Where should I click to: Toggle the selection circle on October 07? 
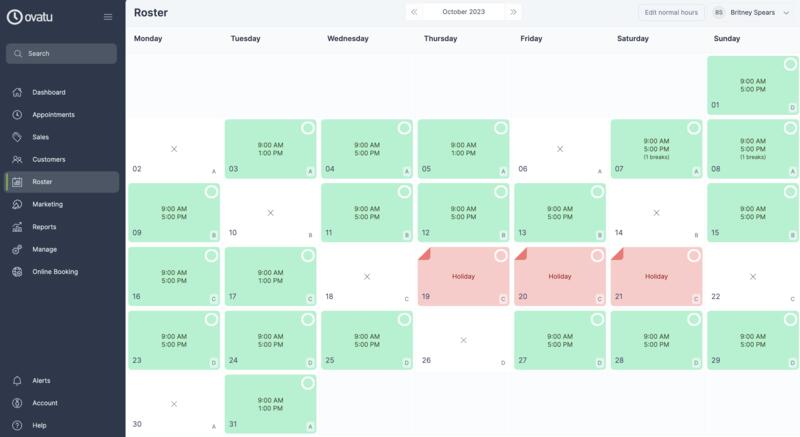(x=694, y=128)
